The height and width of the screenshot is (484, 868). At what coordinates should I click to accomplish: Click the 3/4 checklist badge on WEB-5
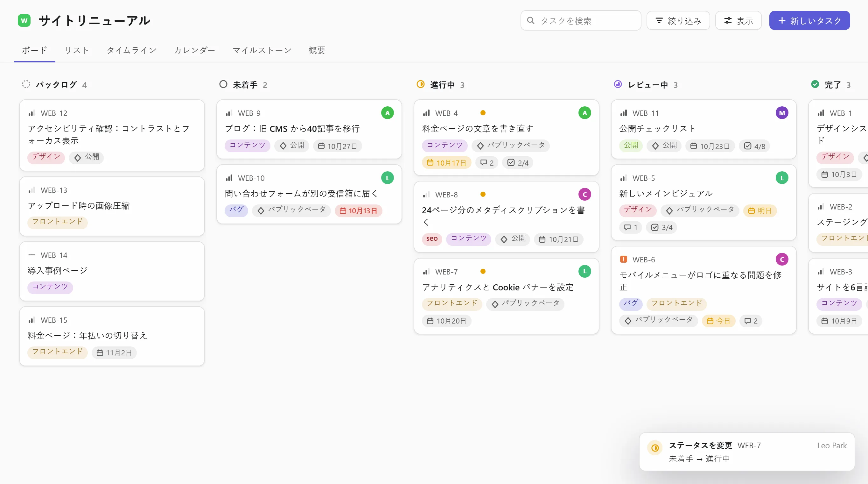pyautogui.click(x=661, y=228)
